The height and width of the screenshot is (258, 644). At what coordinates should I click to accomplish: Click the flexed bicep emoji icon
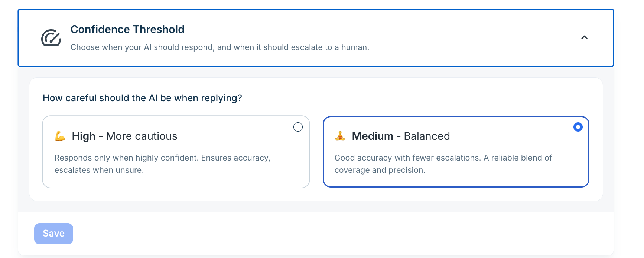pyautogui.click(x=60, y=136)
